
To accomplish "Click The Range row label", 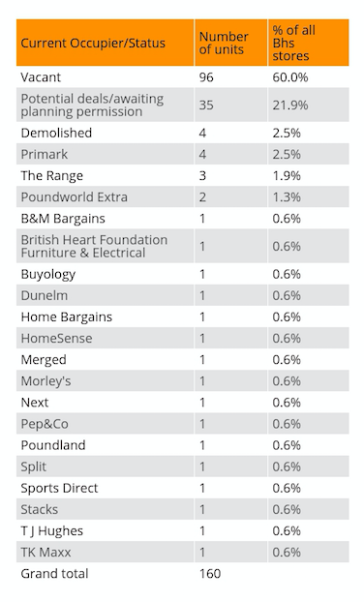I will point(52,176).
